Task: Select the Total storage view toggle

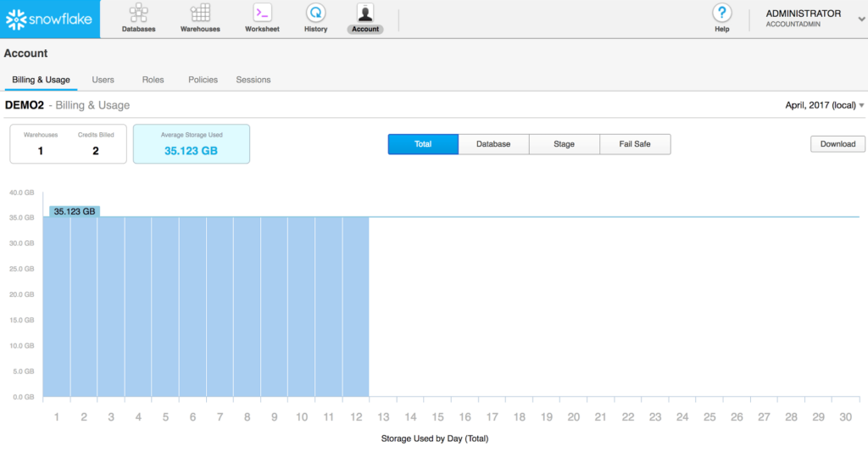Action: click(423, 144)
